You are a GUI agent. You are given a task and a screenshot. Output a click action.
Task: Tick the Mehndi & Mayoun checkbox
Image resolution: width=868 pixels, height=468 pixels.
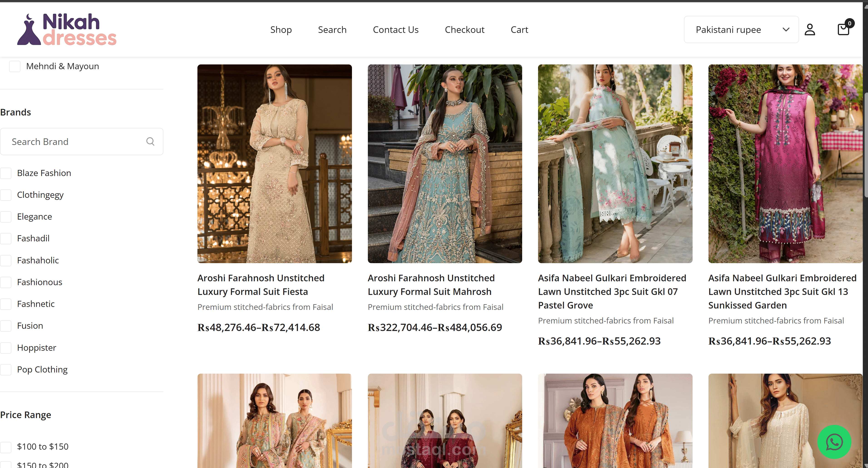(x=15, y=66)
